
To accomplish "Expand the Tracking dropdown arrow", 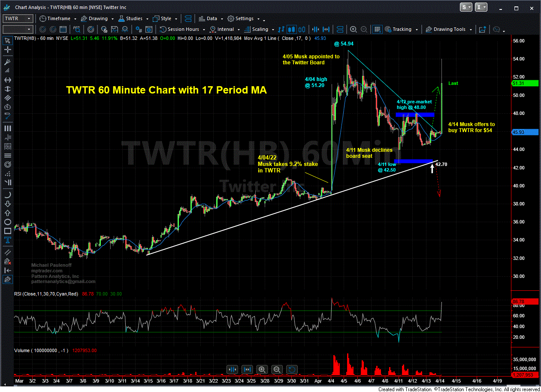I will pyautogui.click(x=416, y=30).
